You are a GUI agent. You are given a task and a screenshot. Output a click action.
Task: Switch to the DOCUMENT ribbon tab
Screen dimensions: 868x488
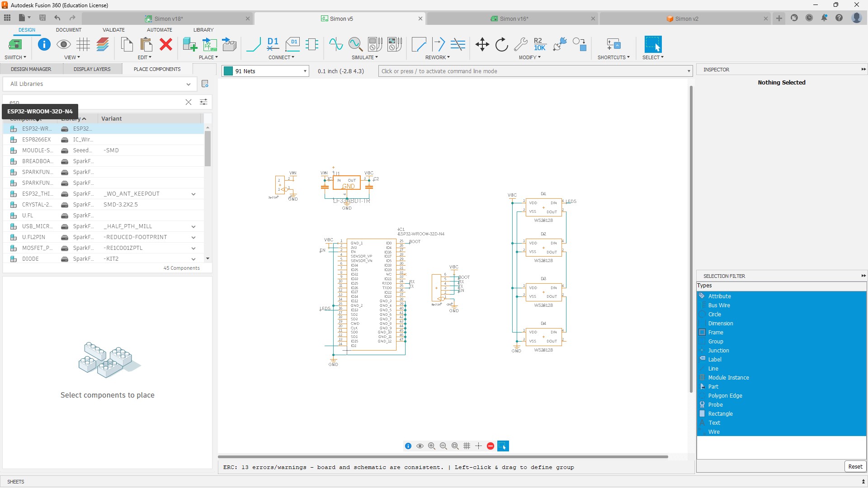[69, 30]
